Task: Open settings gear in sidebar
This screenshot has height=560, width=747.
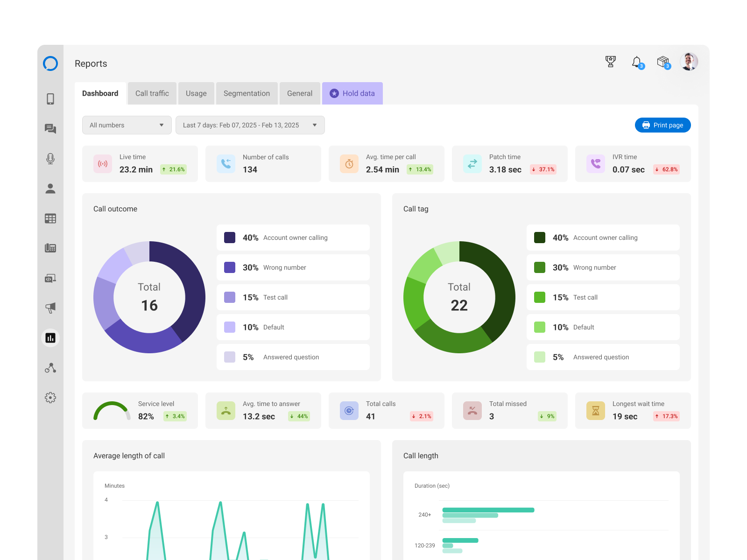Action: 50,398
